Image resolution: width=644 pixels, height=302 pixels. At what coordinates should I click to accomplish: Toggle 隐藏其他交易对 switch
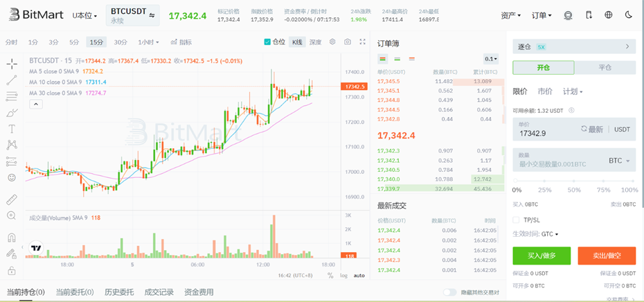point(450,292)
